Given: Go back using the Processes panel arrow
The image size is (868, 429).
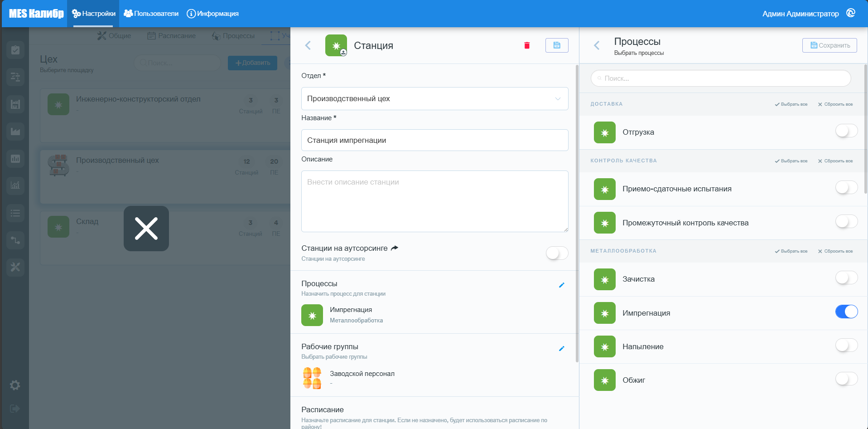Looking at the screenshot, I should [597, 45].
